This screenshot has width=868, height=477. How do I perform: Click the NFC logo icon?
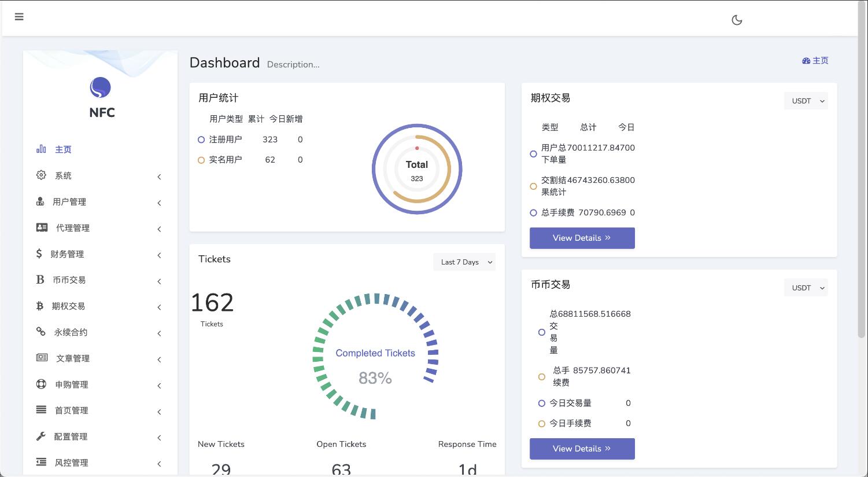point(100,87)
